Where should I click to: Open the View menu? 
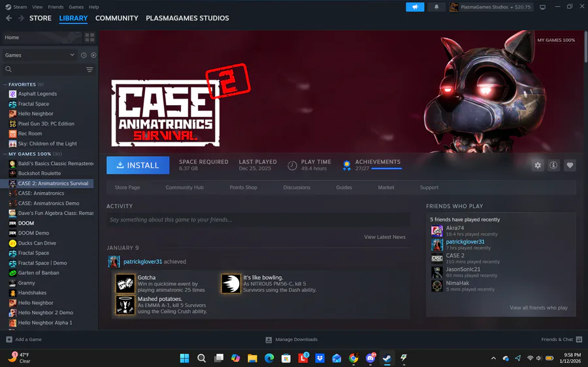pyautogui.click(x=37, y=7)
